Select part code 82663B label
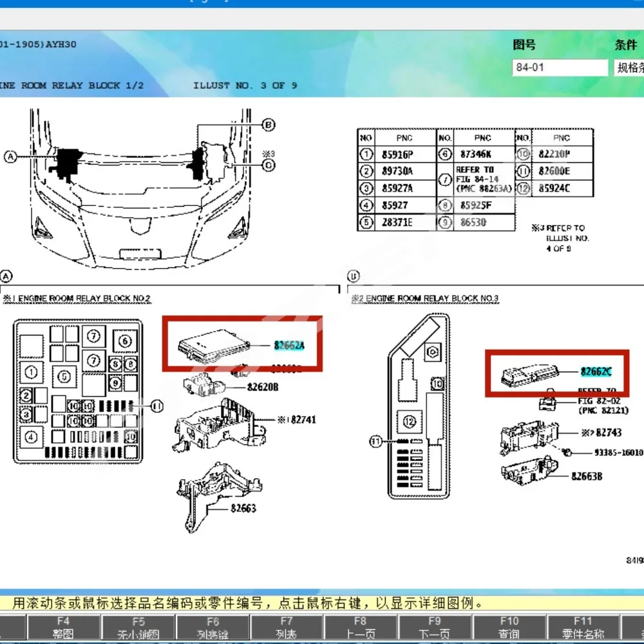This screenshot has width=644, height=644. click(587, 477)
